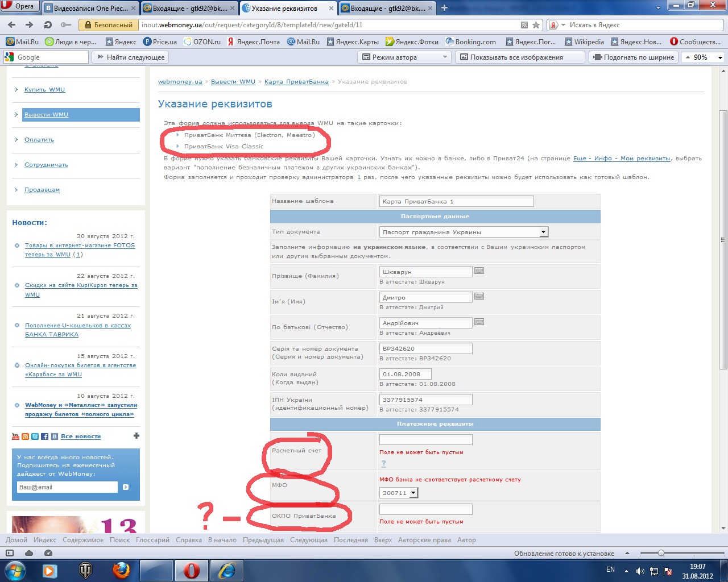728x582 pixels.
Task: Click Подогнать по ширине button
Action: pos(634,57)
